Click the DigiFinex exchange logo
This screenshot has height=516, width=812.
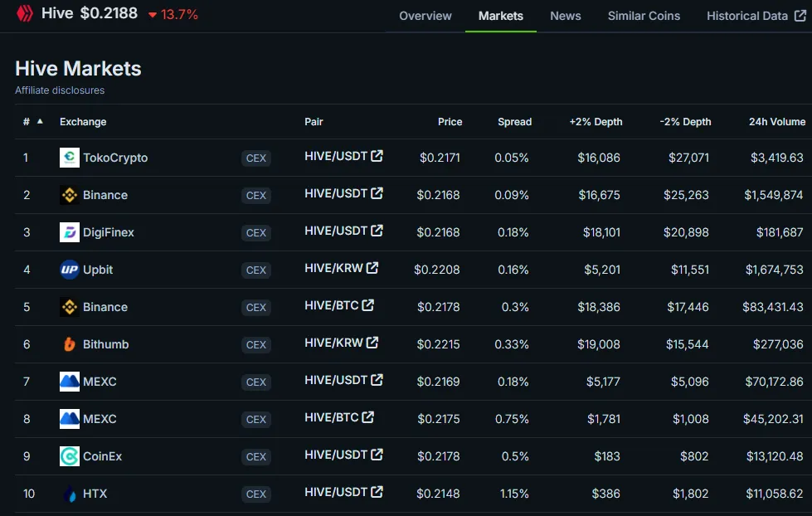(70, 232)
